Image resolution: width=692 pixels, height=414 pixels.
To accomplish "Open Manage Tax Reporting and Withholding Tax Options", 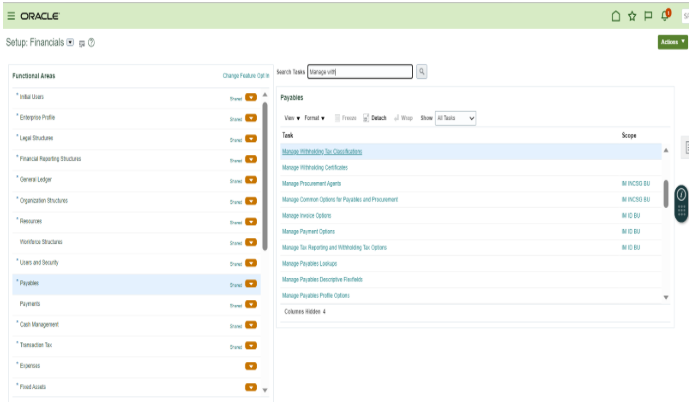I will coord(334,248).
